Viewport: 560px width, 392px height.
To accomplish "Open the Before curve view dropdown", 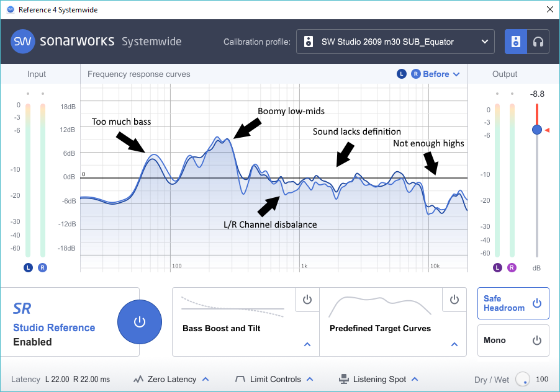I will coord(441,74).
